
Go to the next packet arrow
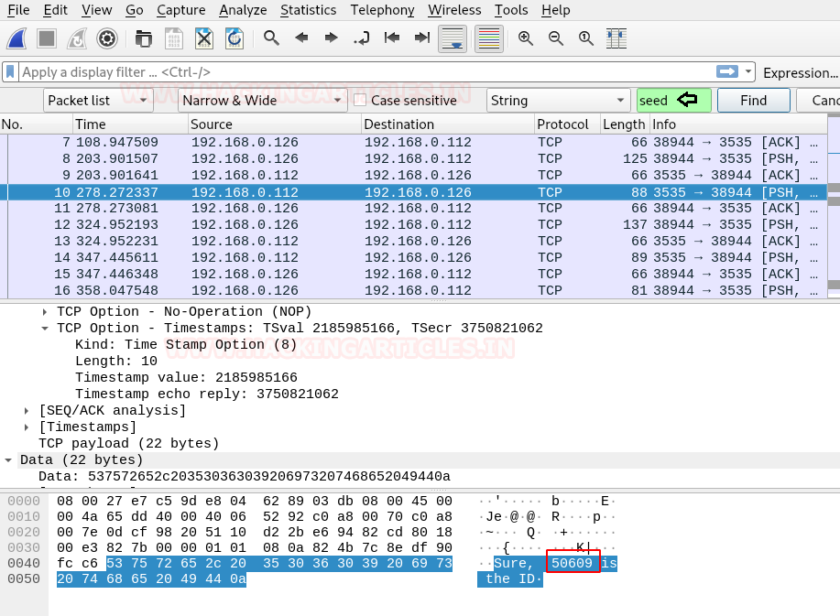(x=332, y=38)
